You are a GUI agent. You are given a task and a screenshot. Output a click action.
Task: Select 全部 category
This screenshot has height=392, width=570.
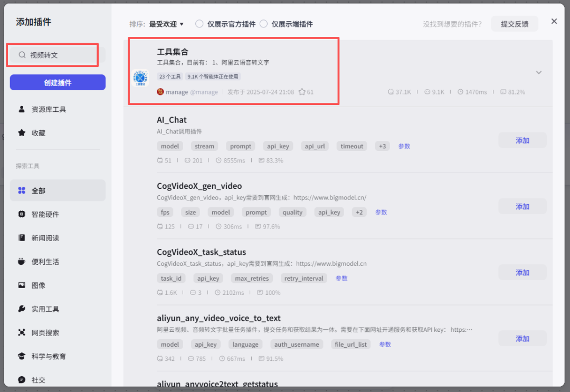tap(58, 190)
